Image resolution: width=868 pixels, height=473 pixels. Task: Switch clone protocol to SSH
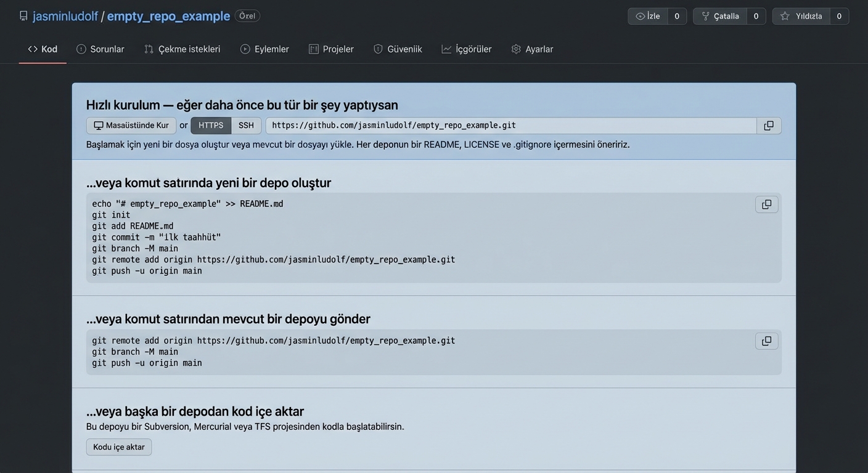246,126
